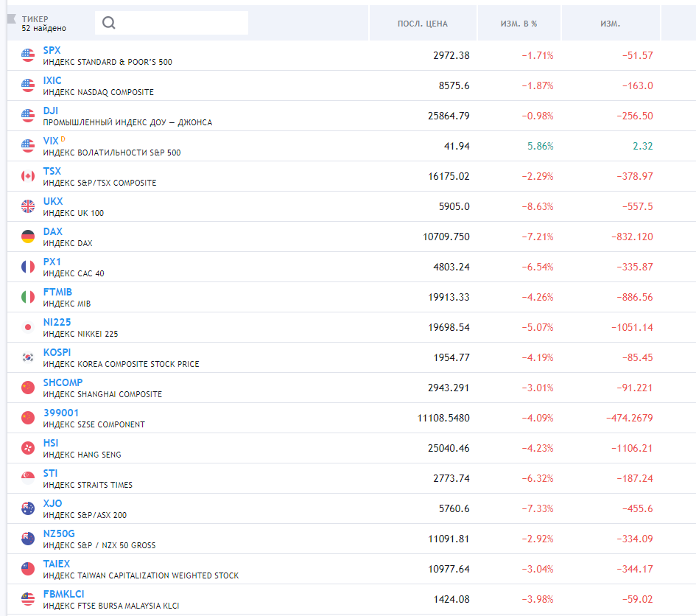The image size is (696, 616).
Task: Open the IXIC ticker link
Action: tap(52, 80)
